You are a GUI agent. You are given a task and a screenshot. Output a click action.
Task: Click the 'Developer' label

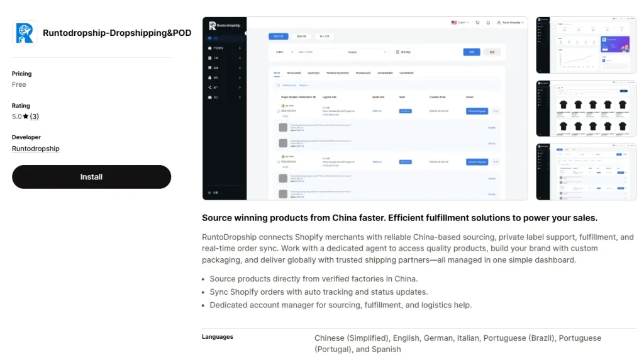tap(26, 137)
